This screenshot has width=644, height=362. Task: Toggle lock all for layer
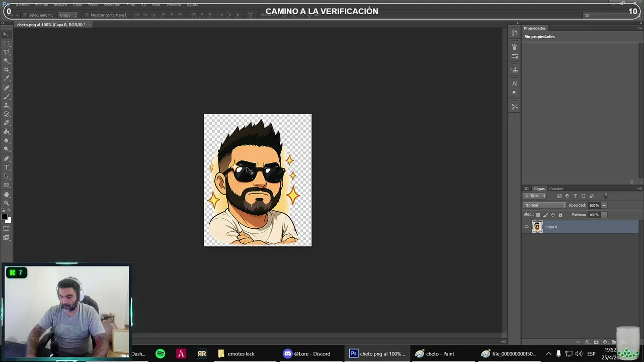(x=560, y=215)
